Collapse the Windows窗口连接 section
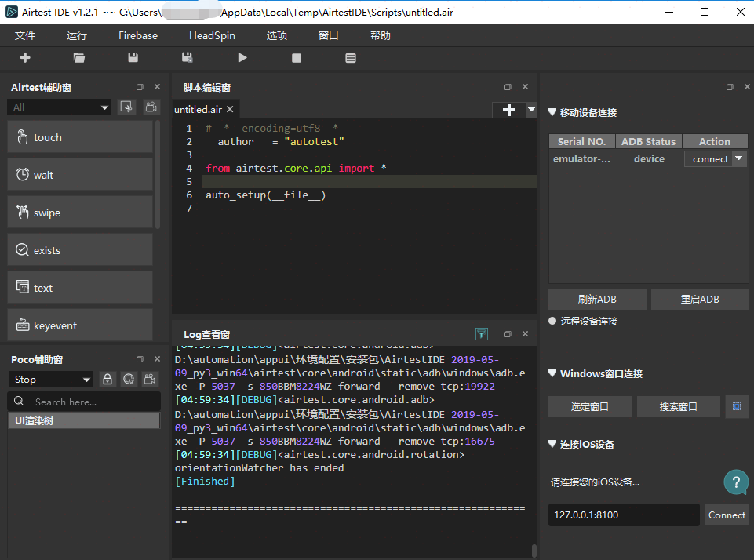The height and width of the screenshot is (560, 754). 552,373
